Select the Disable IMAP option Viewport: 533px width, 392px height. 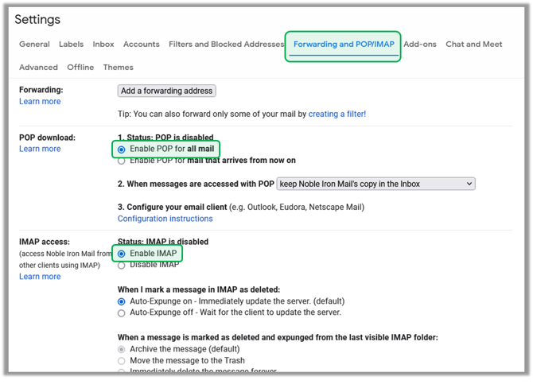122,265
